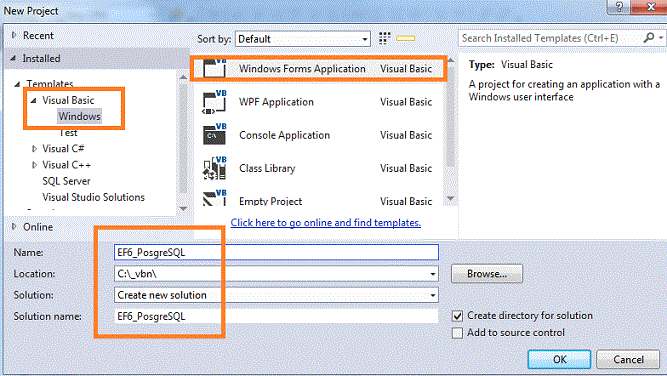Click the Location combo box text C:\_vbn\

(x=137, y=273)
